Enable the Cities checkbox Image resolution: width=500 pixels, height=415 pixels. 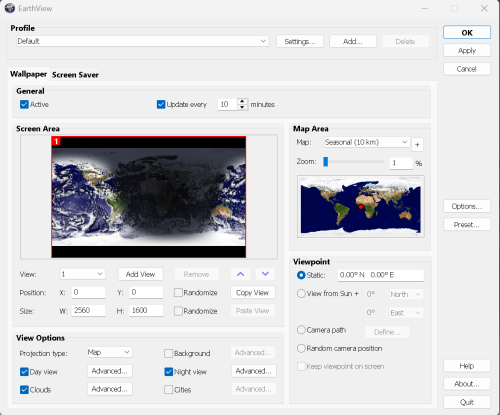click(169, 390)
